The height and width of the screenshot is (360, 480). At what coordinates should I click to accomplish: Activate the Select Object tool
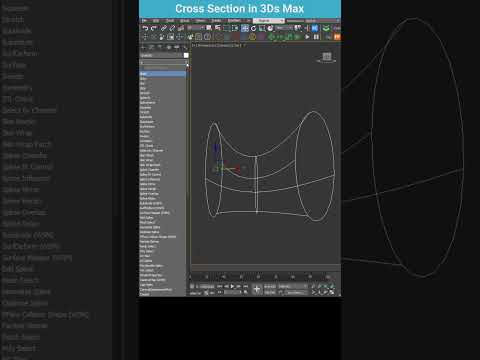click(x=209, y=28)
